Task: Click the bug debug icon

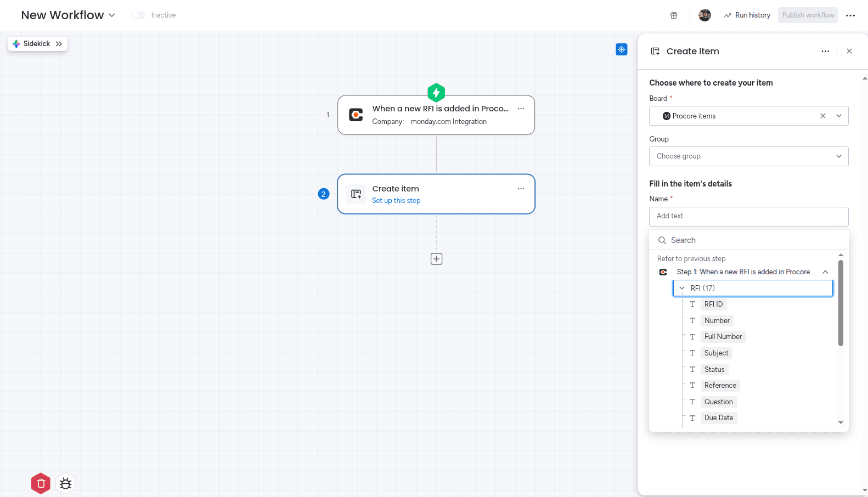Action: (65, 483)
